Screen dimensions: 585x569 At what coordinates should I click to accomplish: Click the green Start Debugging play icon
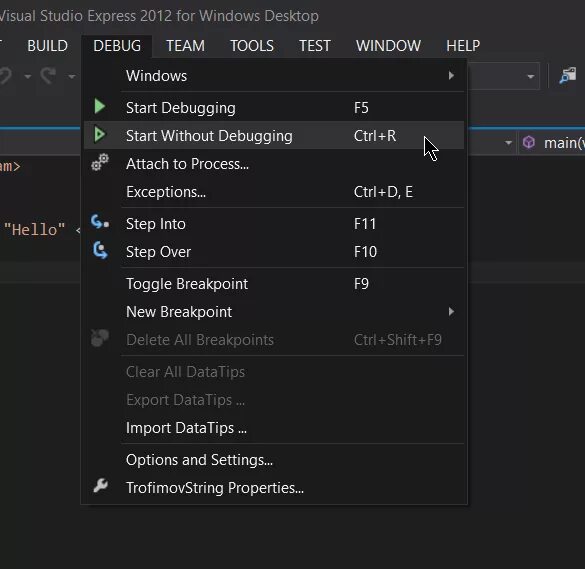click(x=100, y=107)
